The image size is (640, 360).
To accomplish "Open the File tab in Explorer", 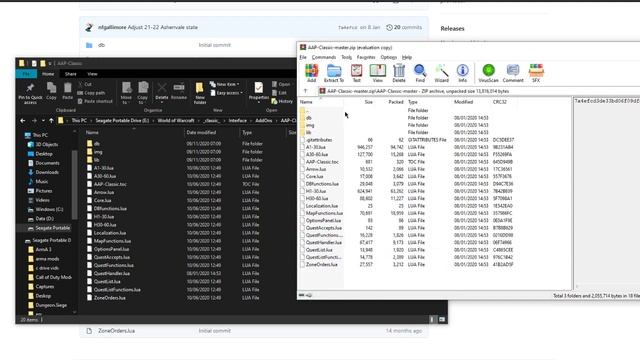I will [x=26, y=74].
